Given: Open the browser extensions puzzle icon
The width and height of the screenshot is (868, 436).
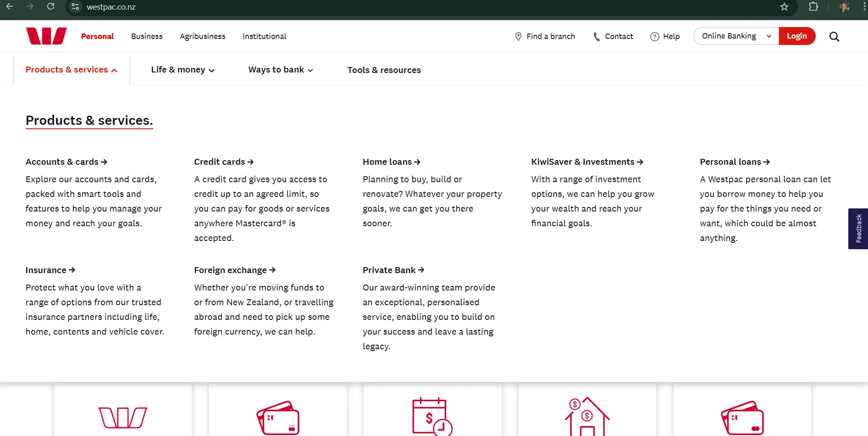Looking at the screenshot, I should coord(813,6).
